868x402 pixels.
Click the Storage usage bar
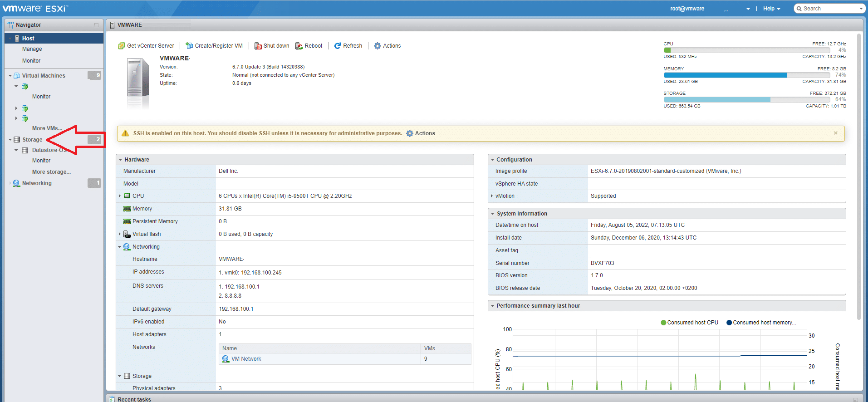746,99
